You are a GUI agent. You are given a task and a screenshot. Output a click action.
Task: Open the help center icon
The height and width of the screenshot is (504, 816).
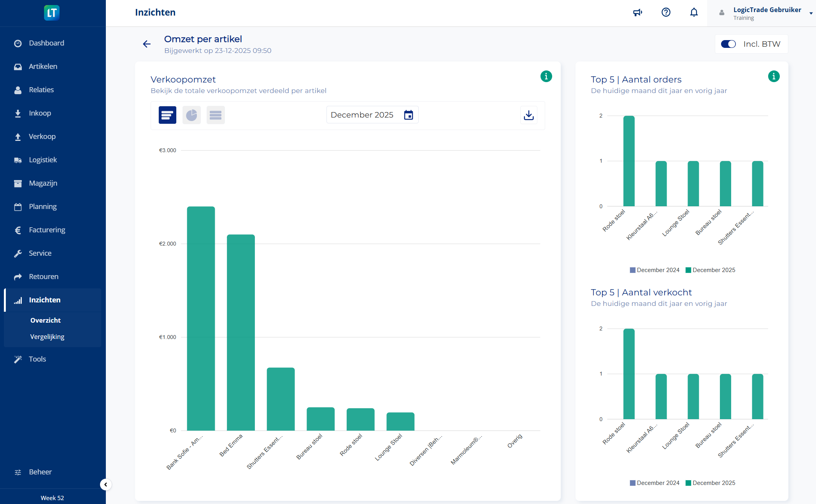666,12
